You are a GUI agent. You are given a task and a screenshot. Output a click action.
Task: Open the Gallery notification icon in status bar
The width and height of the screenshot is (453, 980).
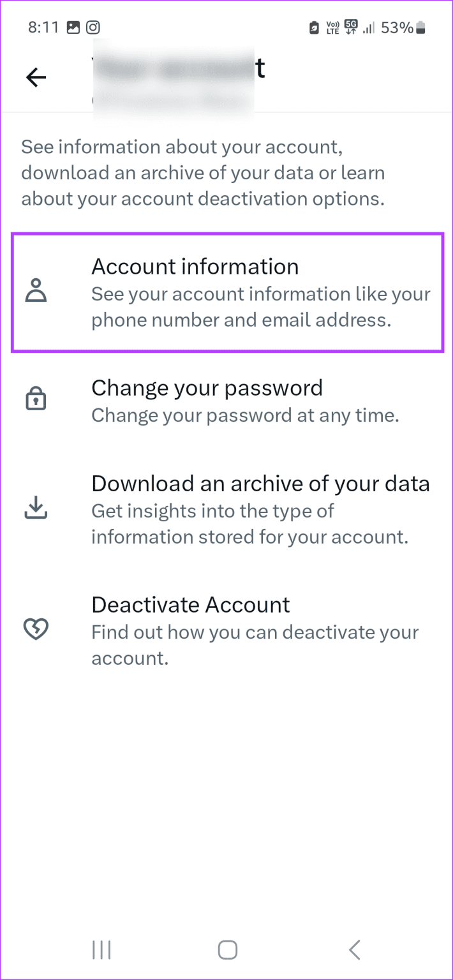(74, 27)
